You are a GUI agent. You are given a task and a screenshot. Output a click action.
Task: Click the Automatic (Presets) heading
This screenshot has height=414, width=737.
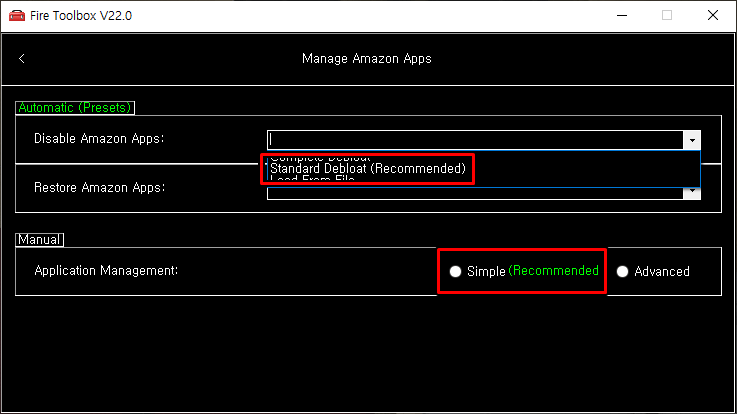click(75, 108)
